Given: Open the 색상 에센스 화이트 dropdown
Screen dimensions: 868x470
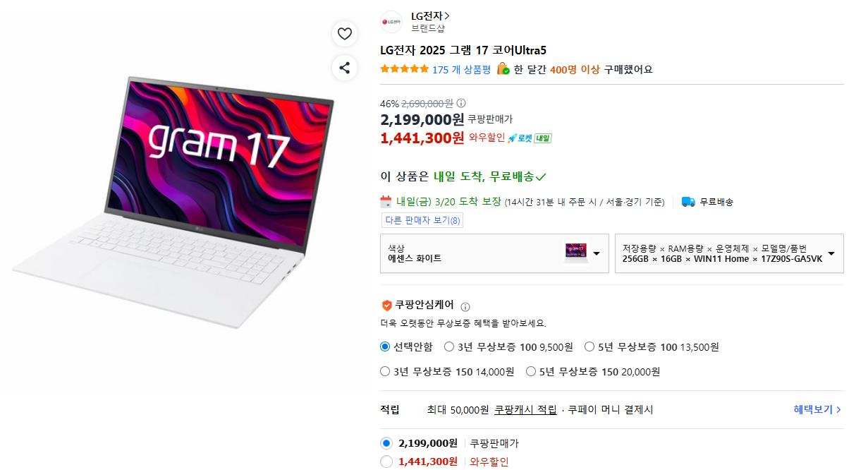Looking at the screenshot, I should [494, 253].
